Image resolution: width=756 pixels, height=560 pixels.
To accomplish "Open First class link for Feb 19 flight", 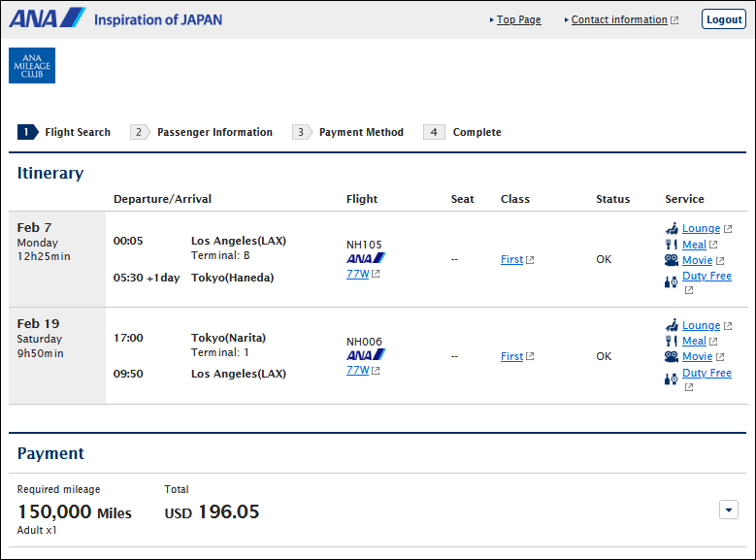I will 511,356.
